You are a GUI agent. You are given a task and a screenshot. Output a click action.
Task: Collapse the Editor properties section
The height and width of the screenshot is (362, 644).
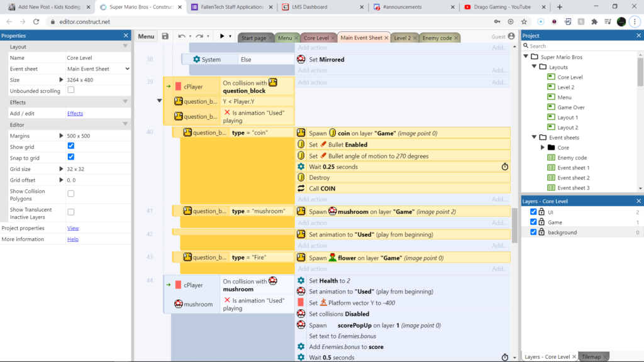coord(125,124)
